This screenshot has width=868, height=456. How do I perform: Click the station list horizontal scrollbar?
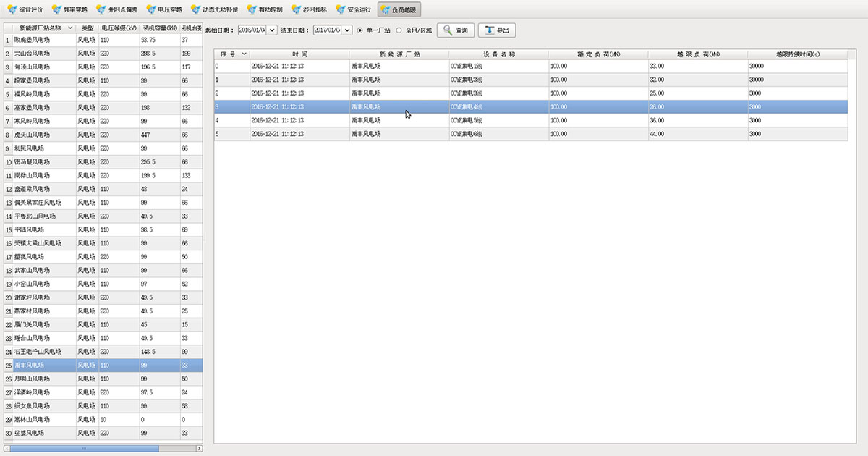tap(83, 449)
